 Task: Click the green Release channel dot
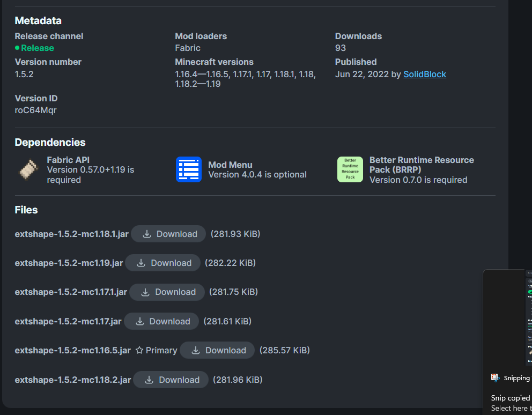pyautogui.click(x=17, y=48)
